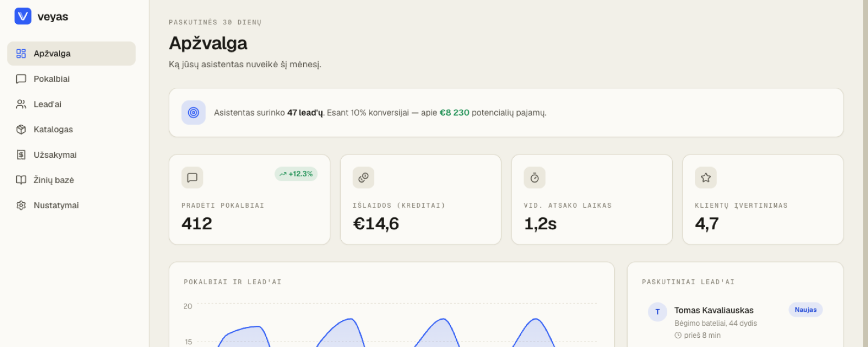This screenshot has height=347, width=868.
Task: Click the target icon in leads banner
Action: pos(194,113)
